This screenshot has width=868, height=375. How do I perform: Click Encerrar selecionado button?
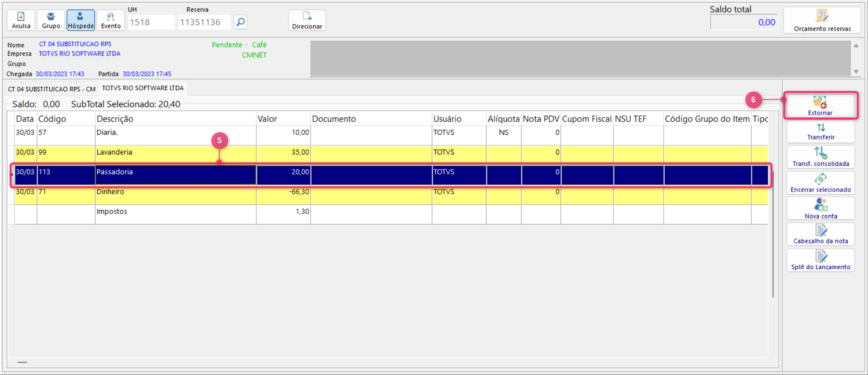pos(821,183)
